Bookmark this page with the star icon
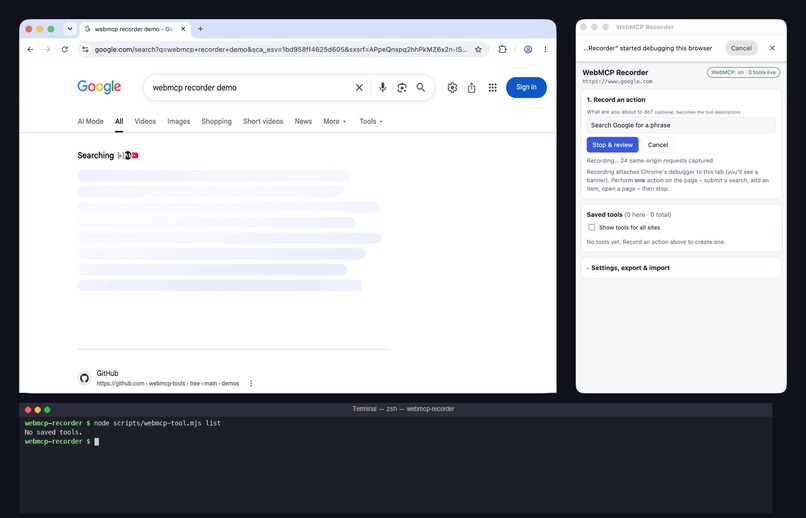Image resolution: width=806 pixels, height=518 pixels. point(478,49)
